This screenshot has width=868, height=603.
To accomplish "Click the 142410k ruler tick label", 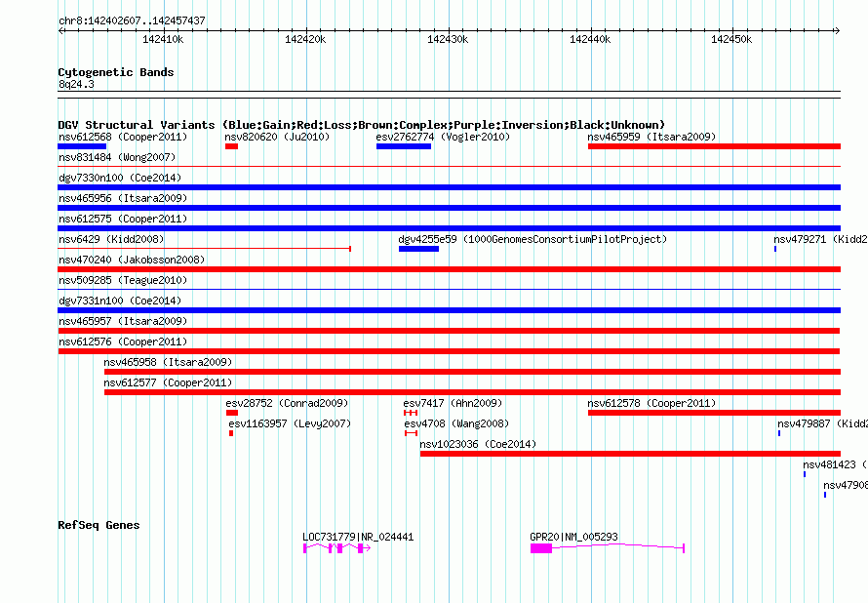I will pos(163,39).
